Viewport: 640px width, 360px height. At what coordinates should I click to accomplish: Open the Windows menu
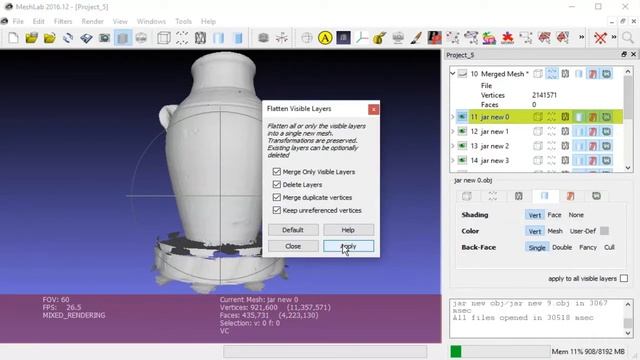[x=151, y=21]
